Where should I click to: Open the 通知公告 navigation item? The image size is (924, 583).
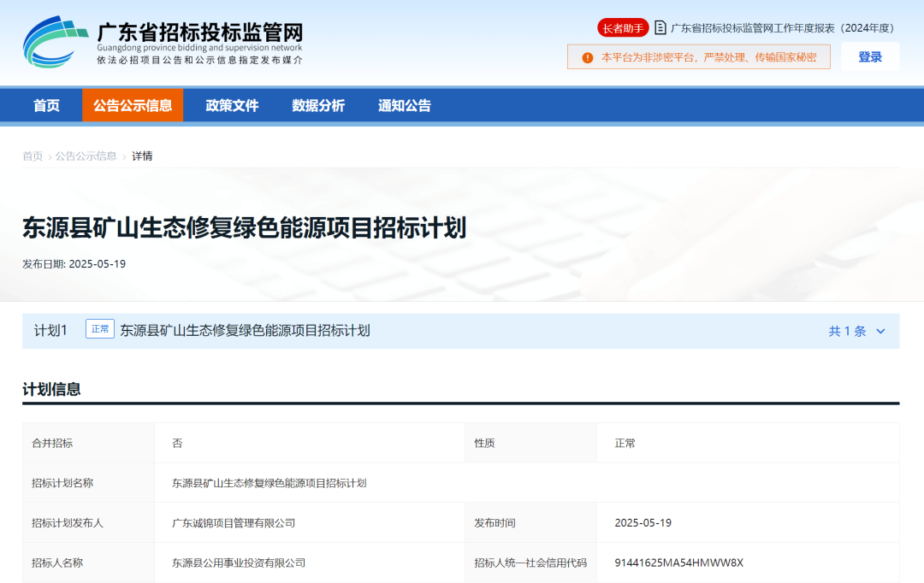coord(405,105)
